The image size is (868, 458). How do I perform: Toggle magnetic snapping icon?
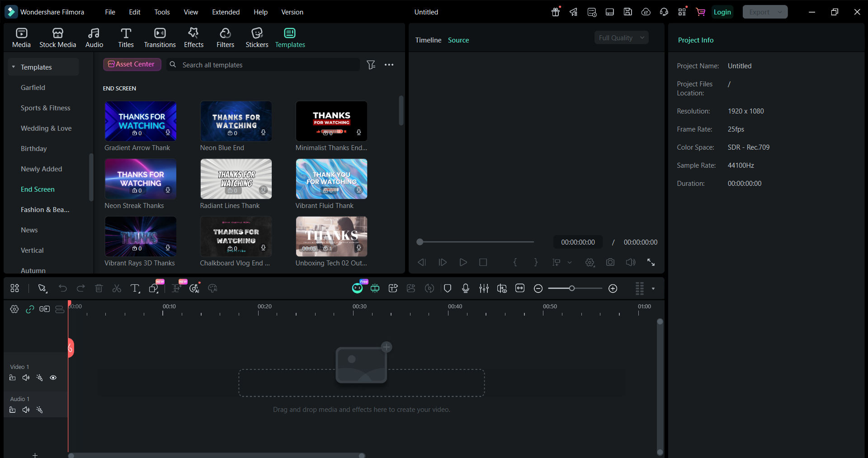pyautogui.click(x=375, y=288)
